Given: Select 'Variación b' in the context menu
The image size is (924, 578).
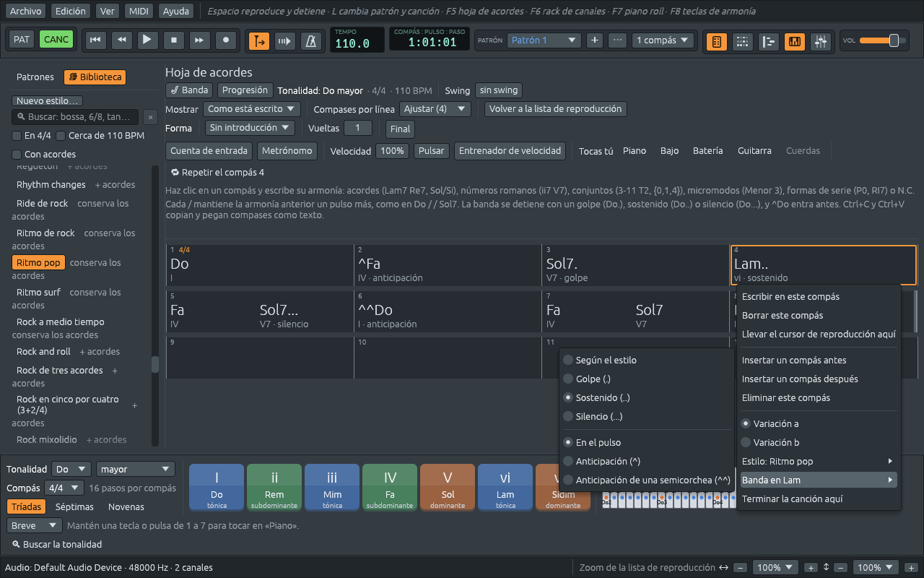Looking at the screenshot, I should 819,442.
